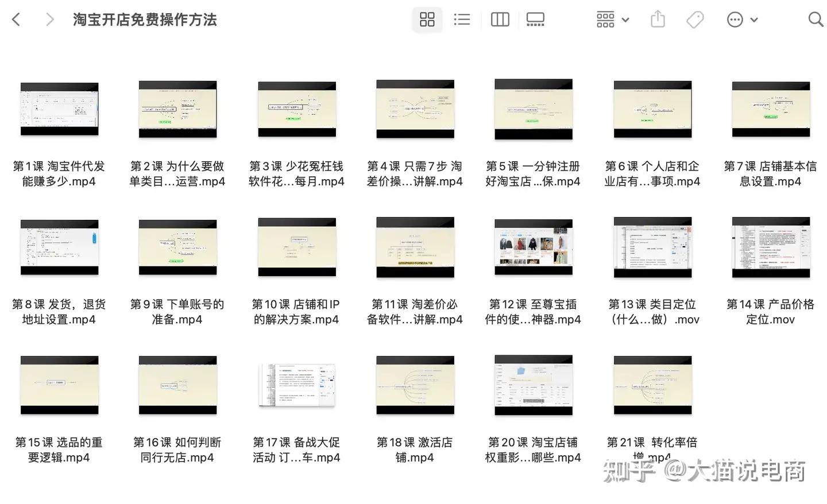Click the file name 第8课 发货，退货地址设置.mp4
827x504 pixels.
click(59, 312)
